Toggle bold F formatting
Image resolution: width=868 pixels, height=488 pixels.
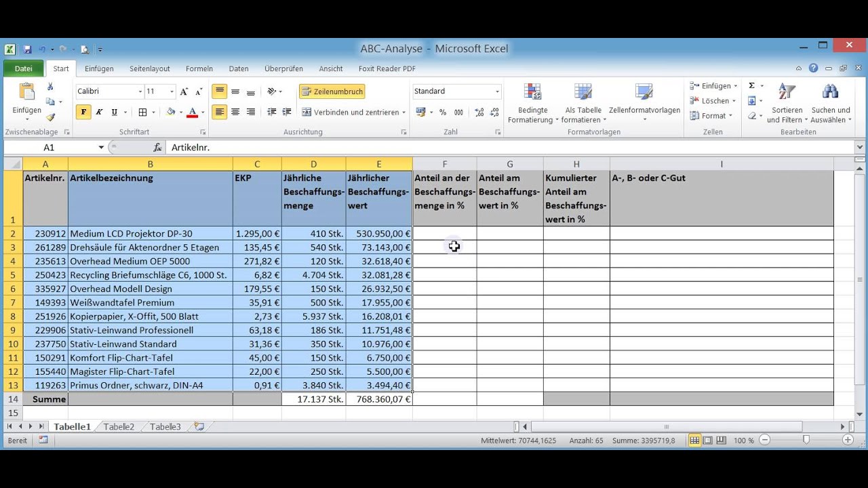point(83,113)
